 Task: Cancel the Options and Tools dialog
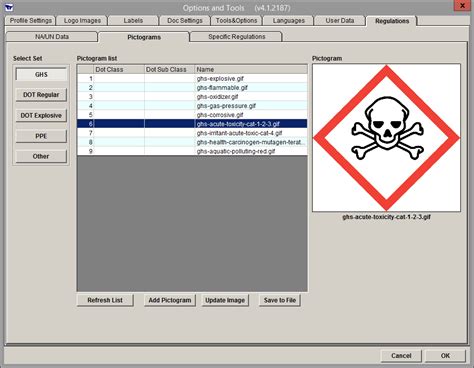[401, 356]
